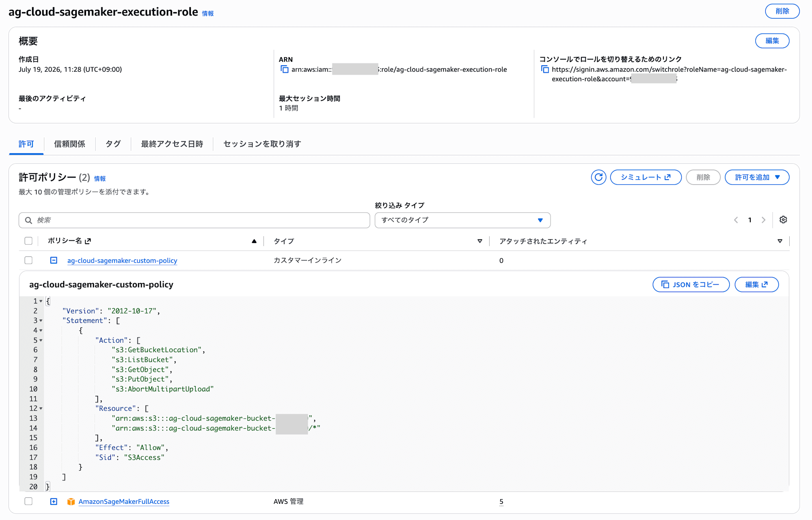Click the ポリシー名 column header

65,241
